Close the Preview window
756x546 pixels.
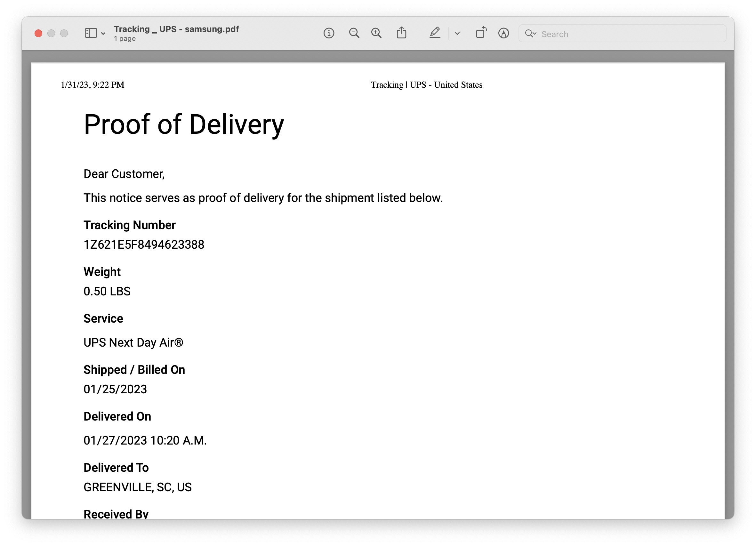[38, 33]
